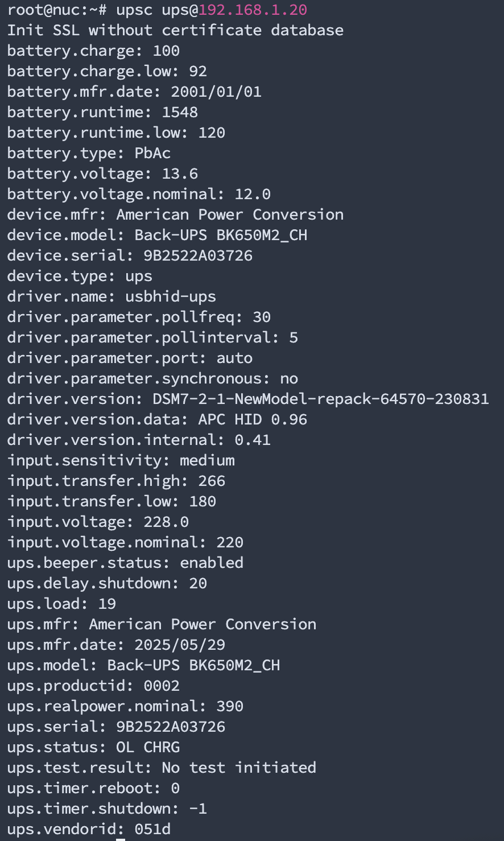Click the ups.beeper.status enabled value
The width and height of the screenshot is (504, 841).
click(212, 563)
